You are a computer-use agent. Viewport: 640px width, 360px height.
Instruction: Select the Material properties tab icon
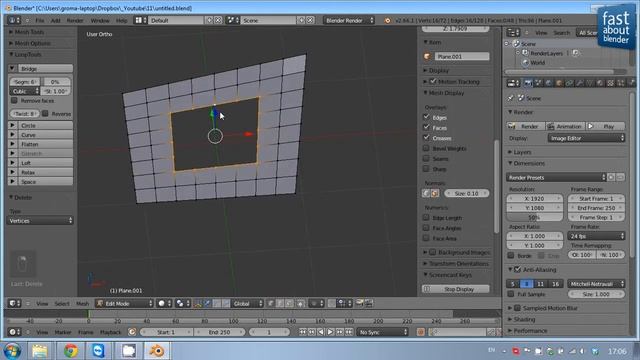[600, 83]
